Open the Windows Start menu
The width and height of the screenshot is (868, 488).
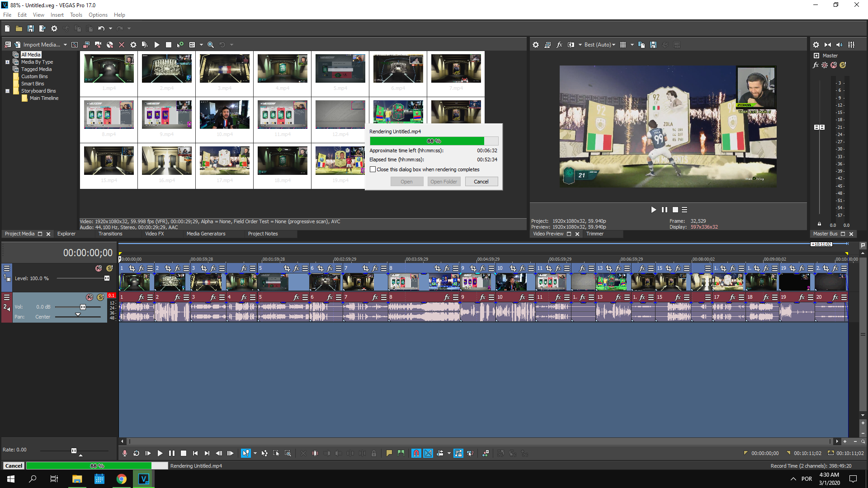pos(11,479)
